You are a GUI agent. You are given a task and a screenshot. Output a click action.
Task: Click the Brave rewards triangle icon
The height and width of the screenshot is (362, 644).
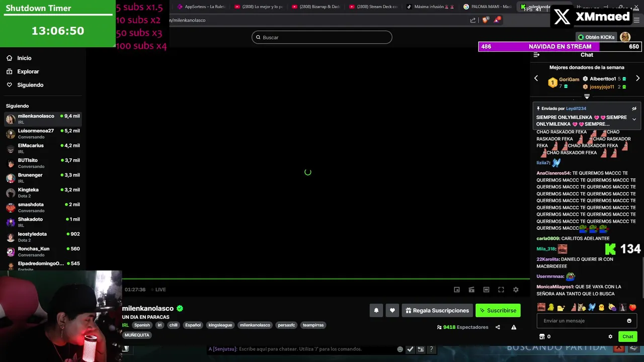pyautogui.click(x=498, y=20)
